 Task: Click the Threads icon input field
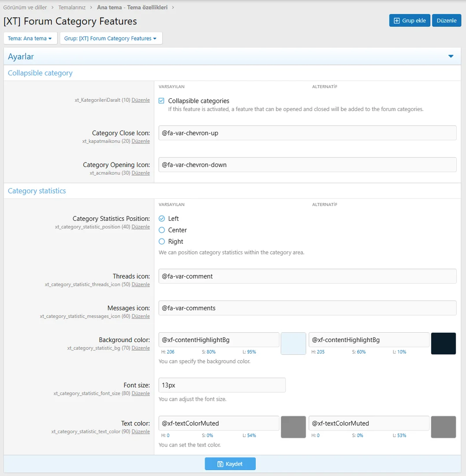[307, 275]
